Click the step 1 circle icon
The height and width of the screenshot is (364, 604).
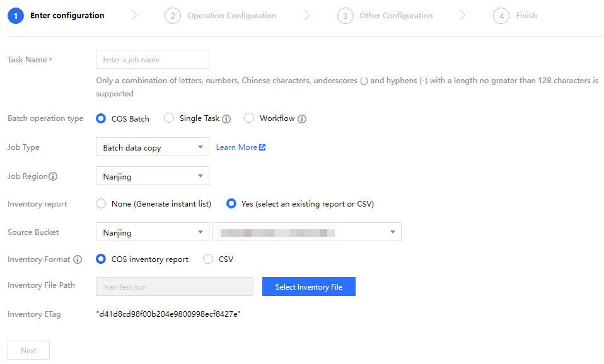[16, 16]
